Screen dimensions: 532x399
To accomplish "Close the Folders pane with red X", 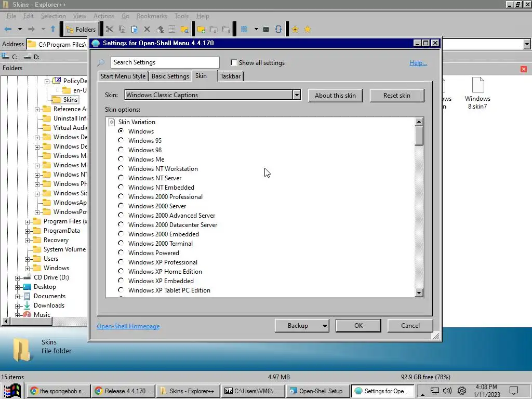I will tap(524, 69).
